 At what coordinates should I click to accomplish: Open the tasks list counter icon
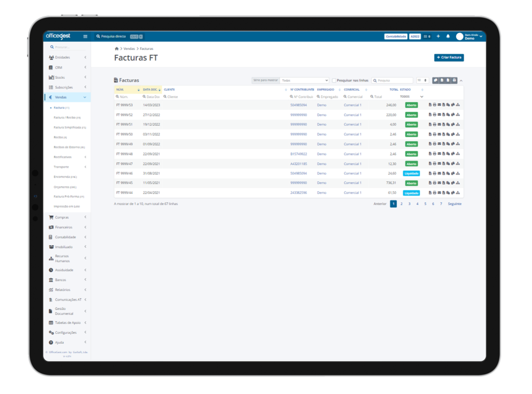[427, 36]
